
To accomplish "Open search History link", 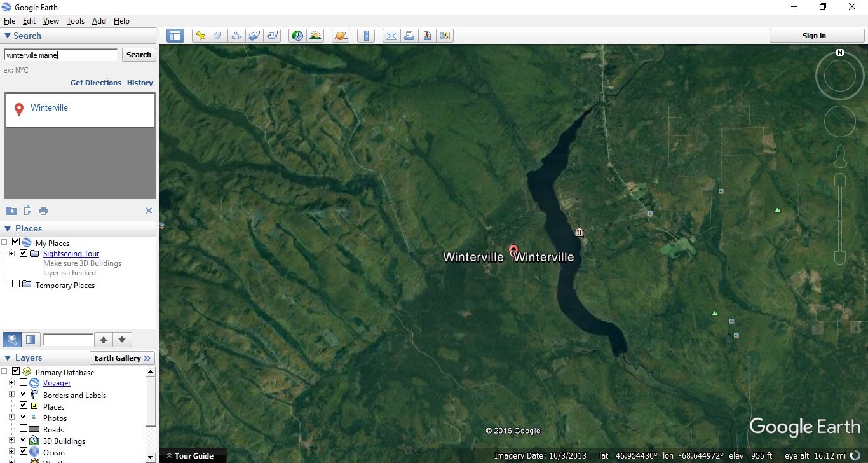I will tap(140, 83).
